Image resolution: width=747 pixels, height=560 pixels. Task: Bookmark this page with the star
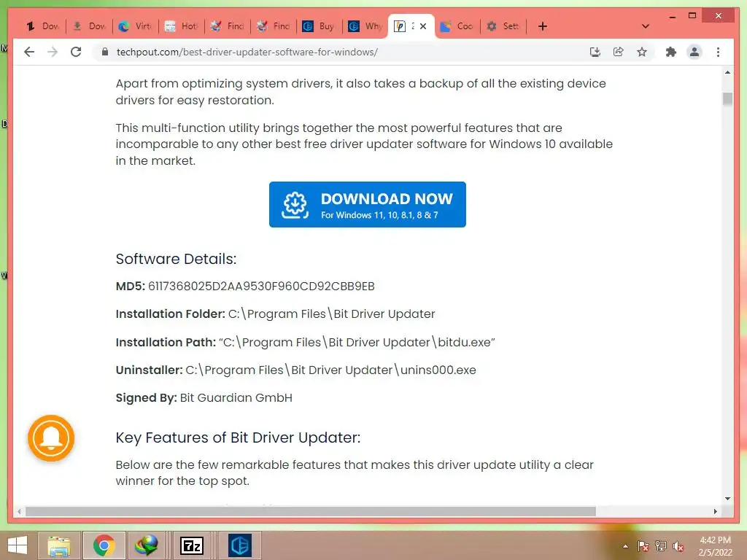(642, 52)
